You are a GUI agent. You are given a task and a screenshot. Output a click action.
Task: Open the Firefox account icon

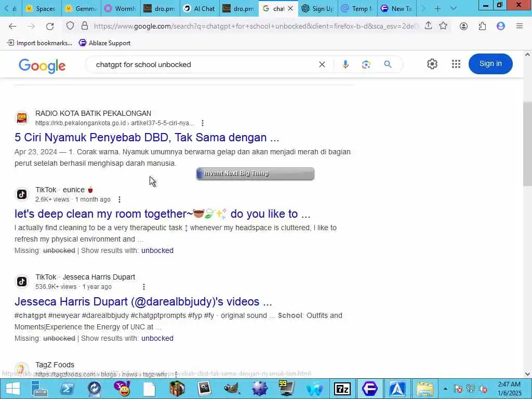[463, 26]
